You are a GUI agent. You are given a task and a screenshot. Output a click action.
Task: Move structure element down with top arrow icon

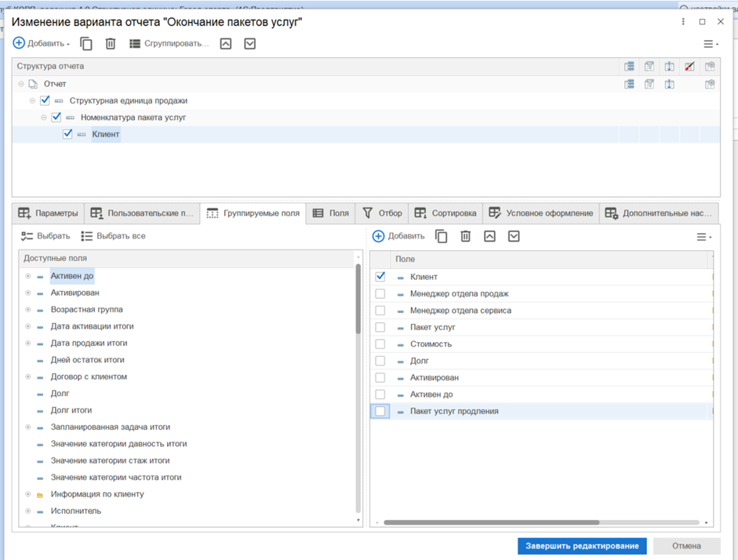pyautogui.click(x=250, y=44)
